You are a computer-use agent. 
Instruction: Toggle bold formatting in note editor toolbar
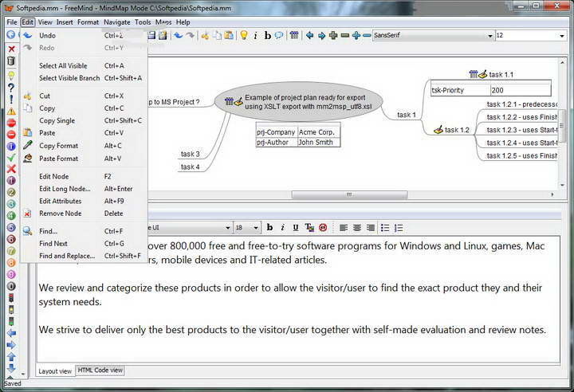coord(269,228)
